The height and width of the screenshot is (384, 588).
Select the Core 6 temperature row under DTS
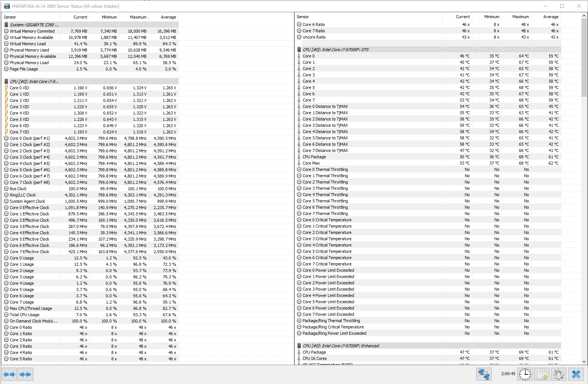point(428,94)
